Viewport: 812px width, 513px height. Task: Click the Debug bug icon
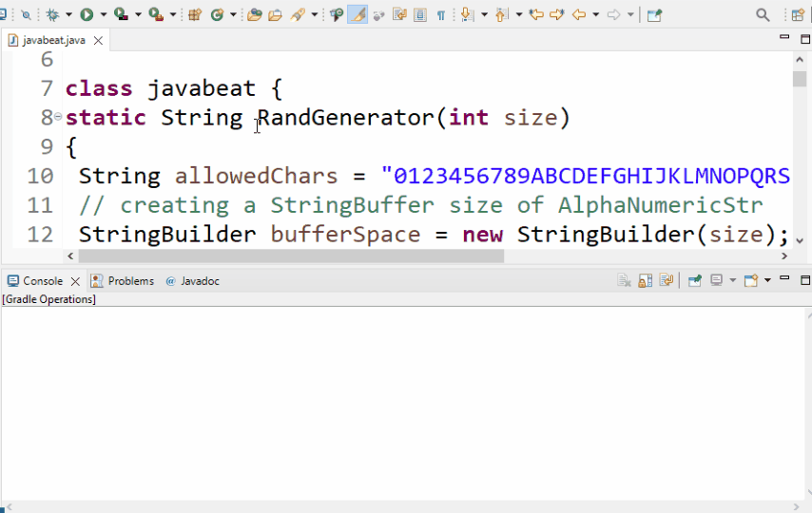point(52,15)
